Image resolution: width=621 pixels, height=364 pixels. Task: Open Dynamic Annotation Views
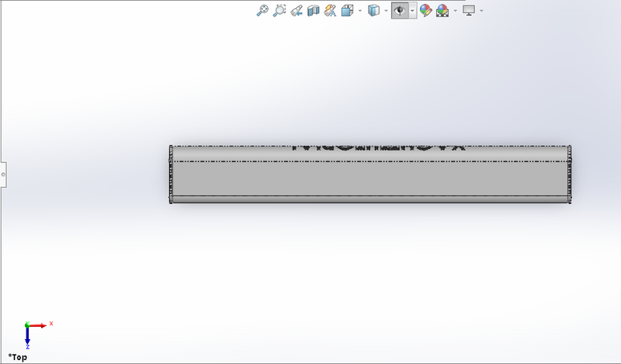[330, 11]
